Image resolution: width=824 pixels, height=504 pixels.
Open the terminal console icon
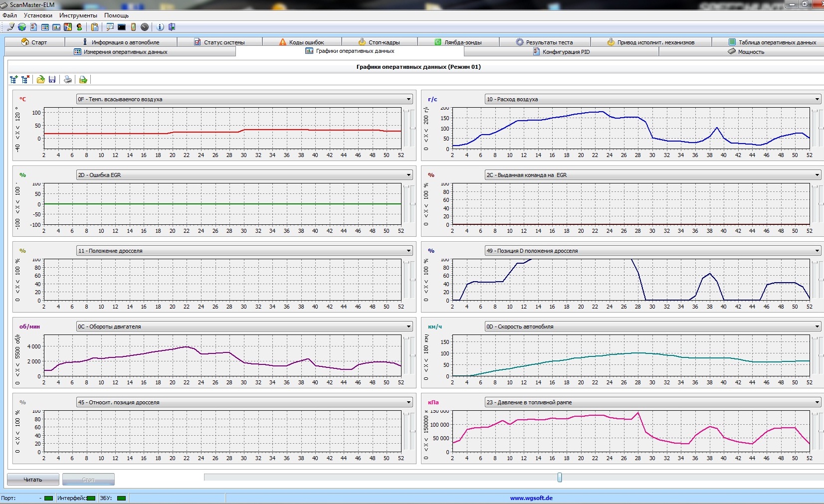(x=122, y=27)
